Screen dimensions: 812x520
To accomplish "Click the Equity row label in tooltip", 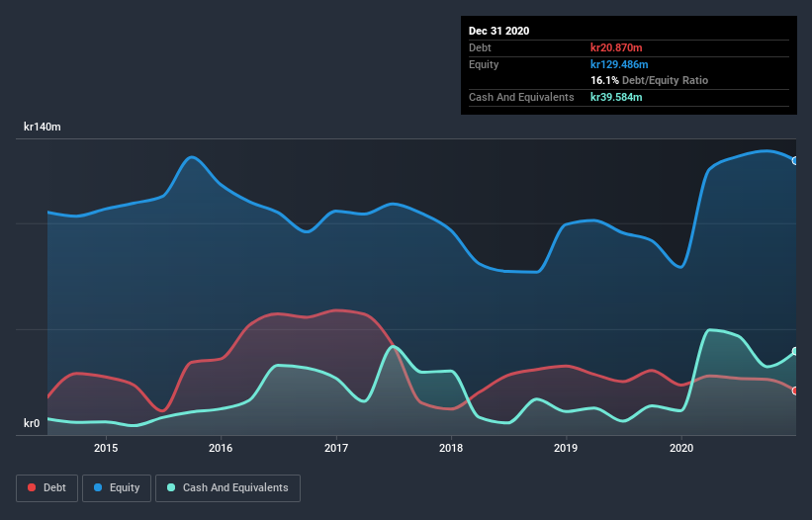I will [484, 64].
